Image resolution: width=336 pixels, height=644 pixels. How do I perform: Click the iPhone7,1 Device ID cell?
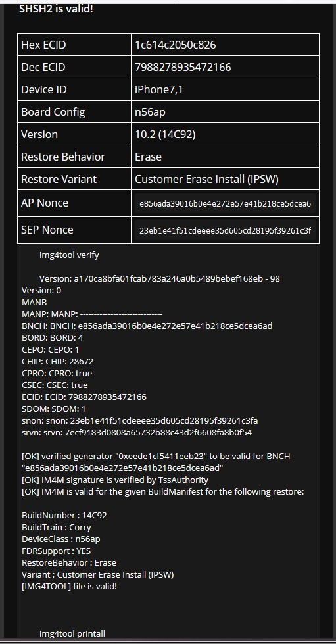tap(225, 89)
